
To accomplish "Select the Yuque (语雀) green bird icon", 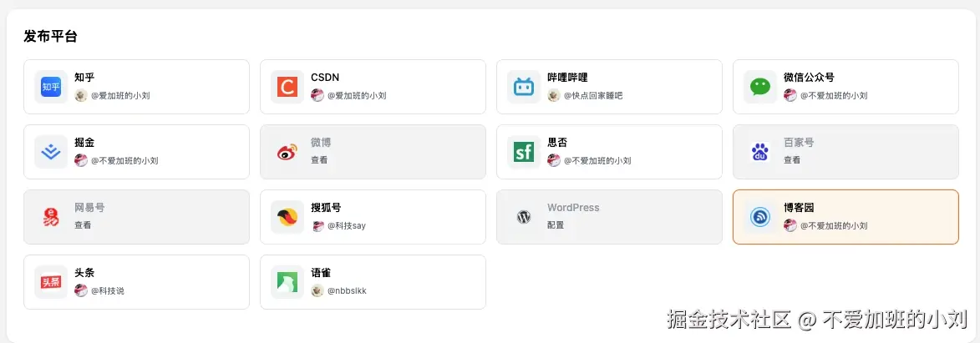I will pos(287,282).
